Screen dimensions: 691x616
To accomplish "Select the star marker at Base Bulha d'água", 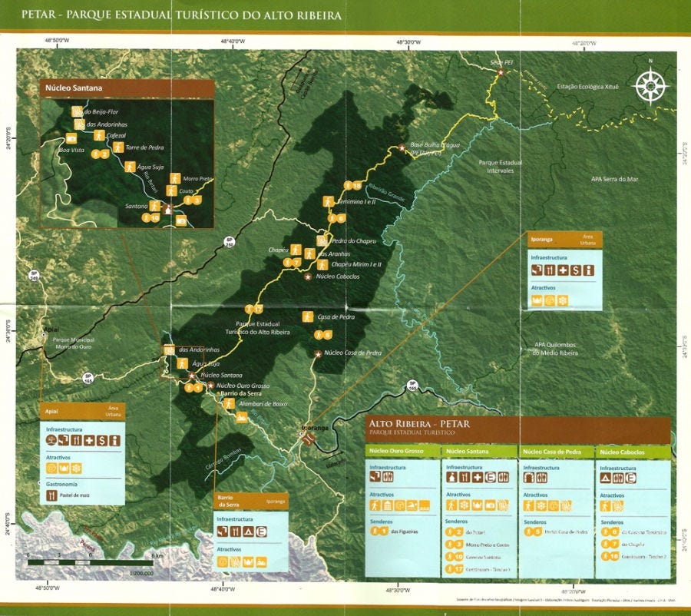I will pos(402,147).
